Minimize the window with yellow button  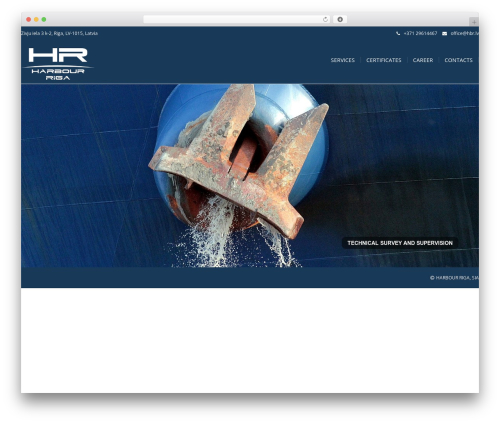pyautogui.click(x=36, y=19)
